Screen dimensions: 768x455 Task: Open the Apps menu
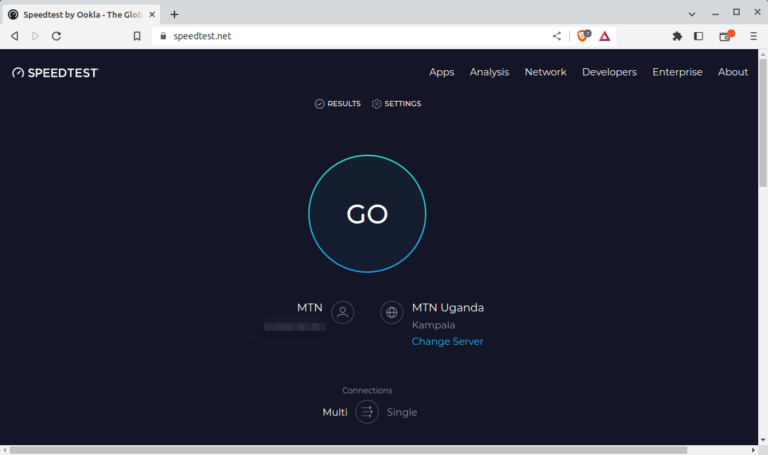[x=441, y=72]
